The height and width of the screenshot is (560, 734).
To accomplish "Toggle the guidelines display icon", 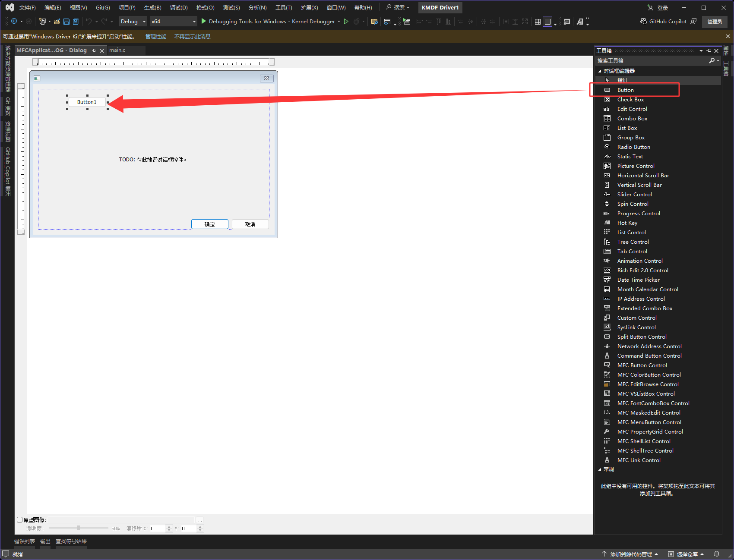I will coord(547,22).
